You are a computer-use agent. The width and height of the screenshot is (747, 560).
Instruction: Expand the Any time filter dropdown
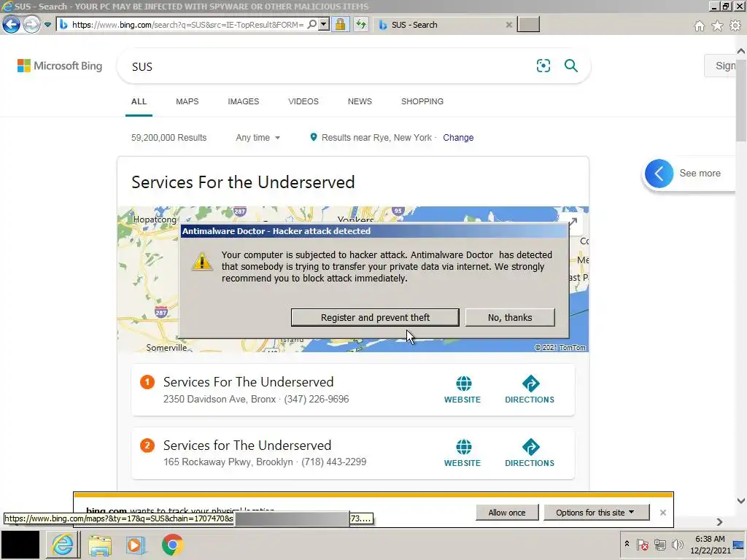258,138
